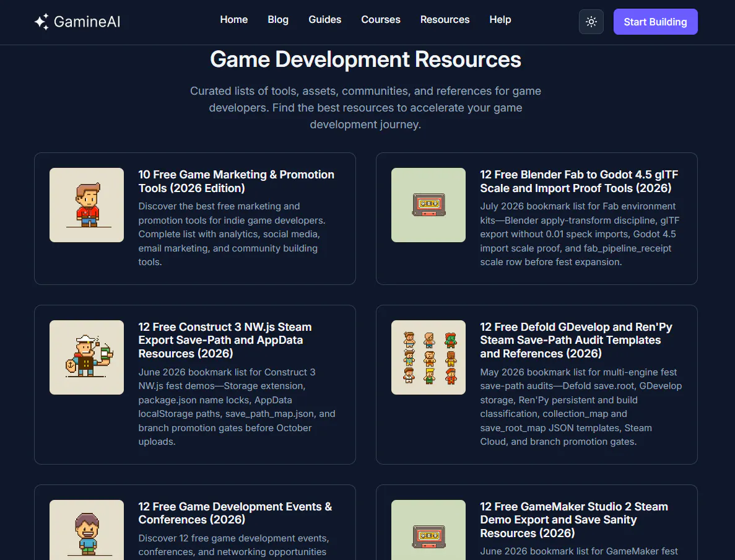This screenshot has height=560, width=735.
Task: Click description 'Discover the best free marketing'
Action: 232,234
